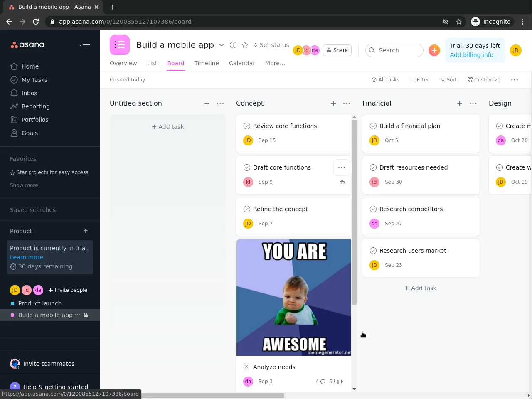Click the JD member avatar in header

coord(298,50)
